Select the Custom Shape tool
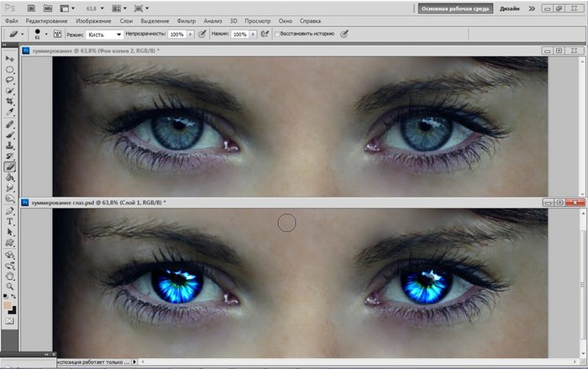Viewport: 588px width, 369px height. click(x=10, y=242)
